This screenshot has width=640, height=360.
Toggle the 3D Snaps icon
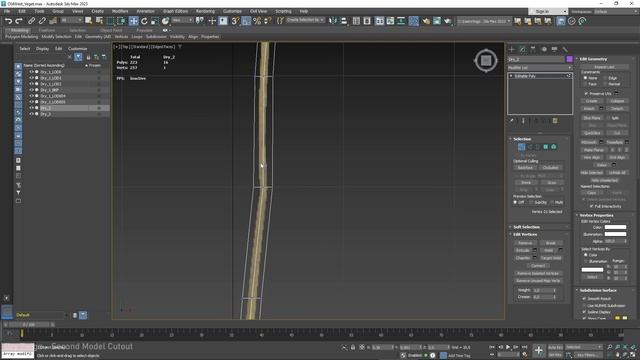click(x=235, y=21)
